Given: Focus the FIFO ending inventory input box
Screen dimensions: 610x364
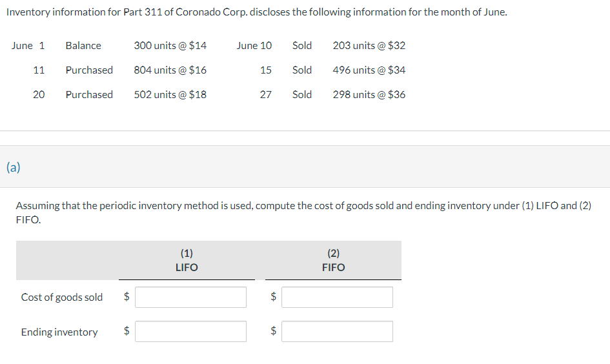Looking at the screenshot, I should pos(337,331).
